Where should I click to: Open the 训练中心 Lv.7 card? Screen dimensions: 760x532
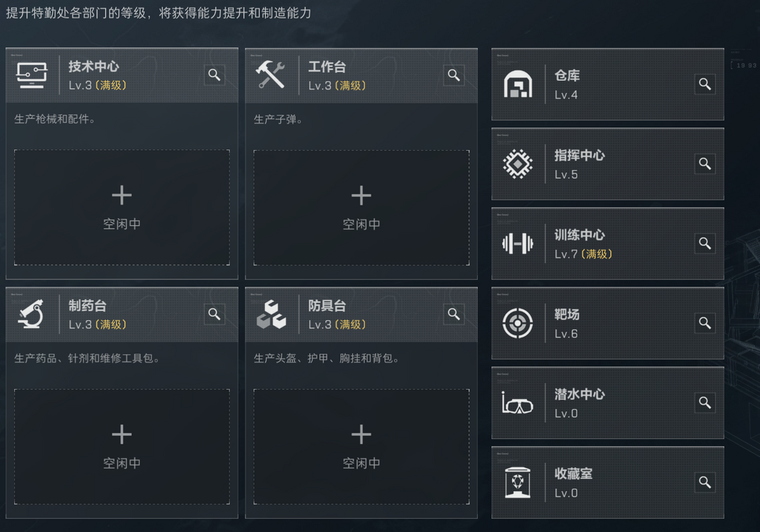608,243
